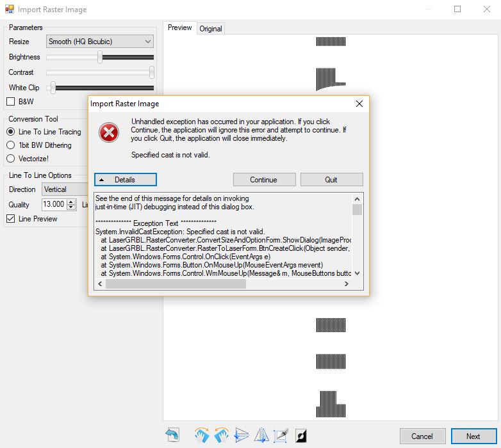This screenshot has width=501, height=448.
Task: Click the details horizontal scrollbar right arrow
Action: tap(347, 284)
